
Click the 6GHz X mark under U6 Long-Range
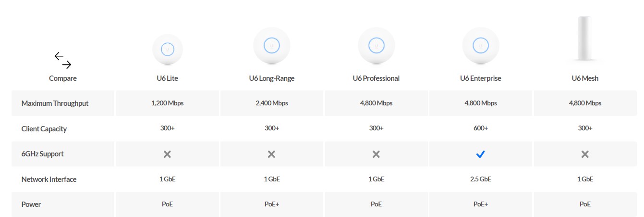coord(271,154)
